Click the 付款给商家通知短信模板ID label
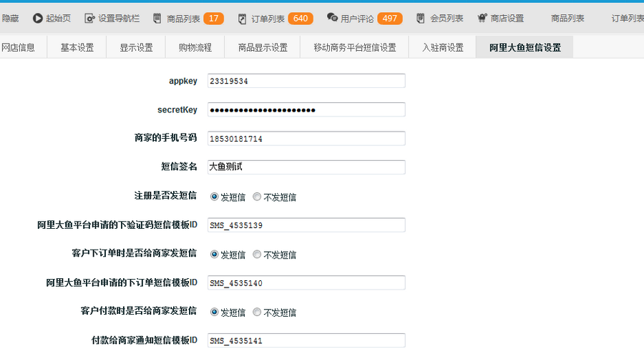644x349 pixels. tap(144, 340)
